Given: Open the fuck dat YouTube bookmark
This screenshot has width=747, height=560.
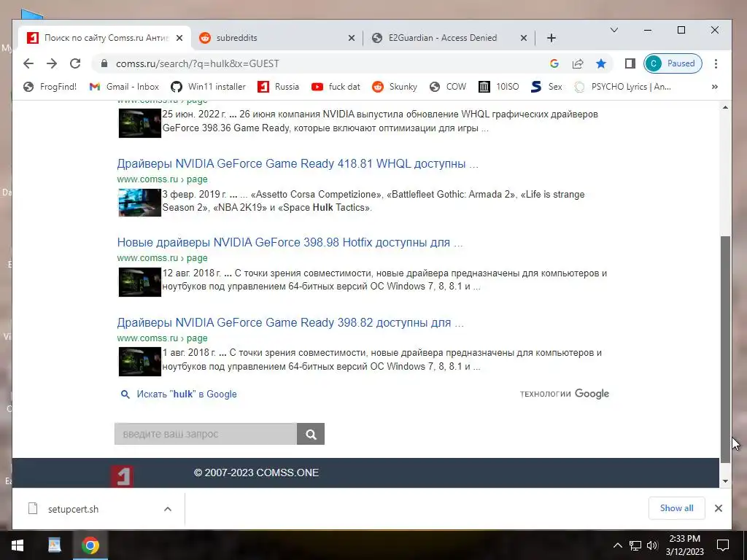Looking at the screenshot, I should pos(336,87).
